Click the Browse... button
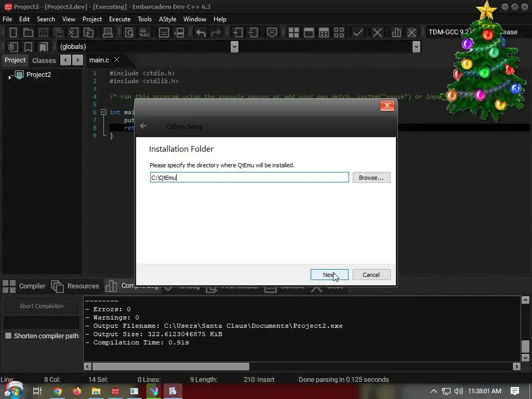The image size is (532, 399). click(371, 178)
